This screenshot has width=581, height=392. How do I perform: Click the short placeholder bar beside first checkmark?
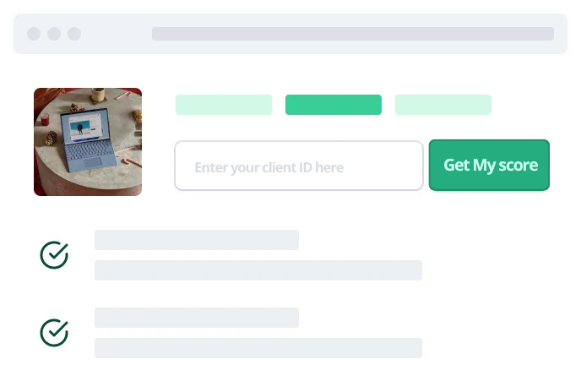point(197,240)
